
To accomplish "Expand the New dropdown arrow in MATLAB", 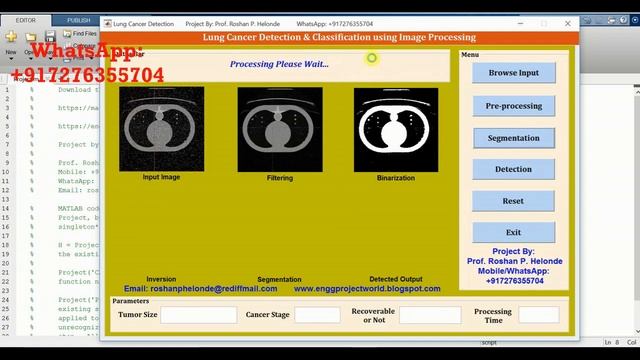I will click(11, 59).
